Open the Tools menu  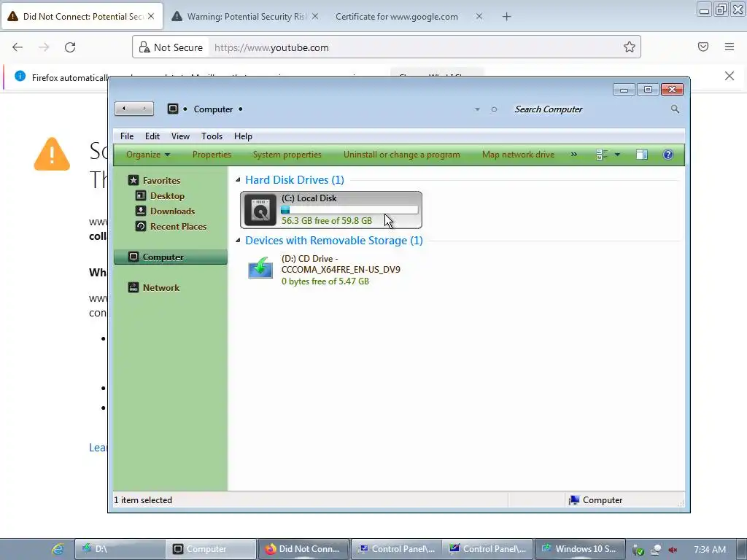212,136
